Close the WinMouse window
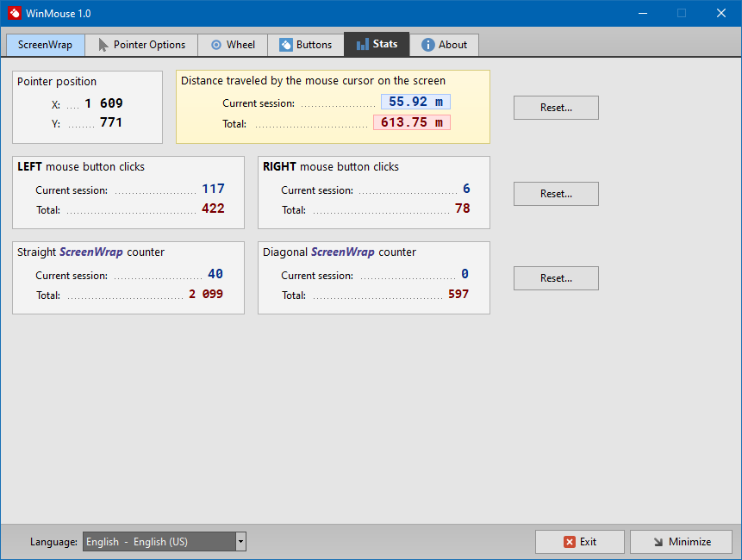This screenshot has height=560, width=742. 721,13
